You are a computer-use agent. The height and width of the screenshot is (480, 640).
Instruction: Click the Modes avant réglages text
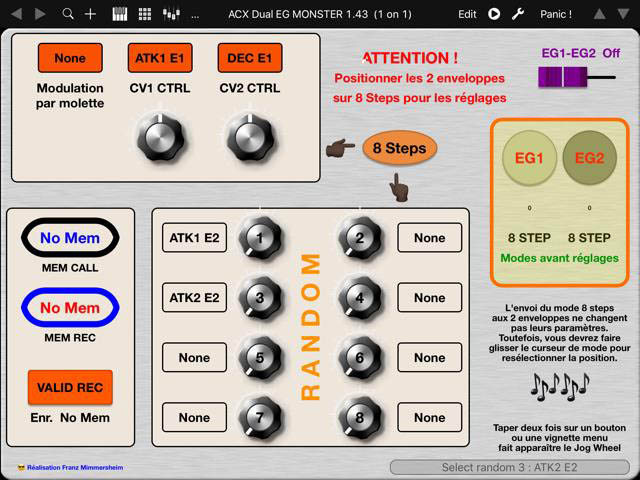(x=560, y=258)
